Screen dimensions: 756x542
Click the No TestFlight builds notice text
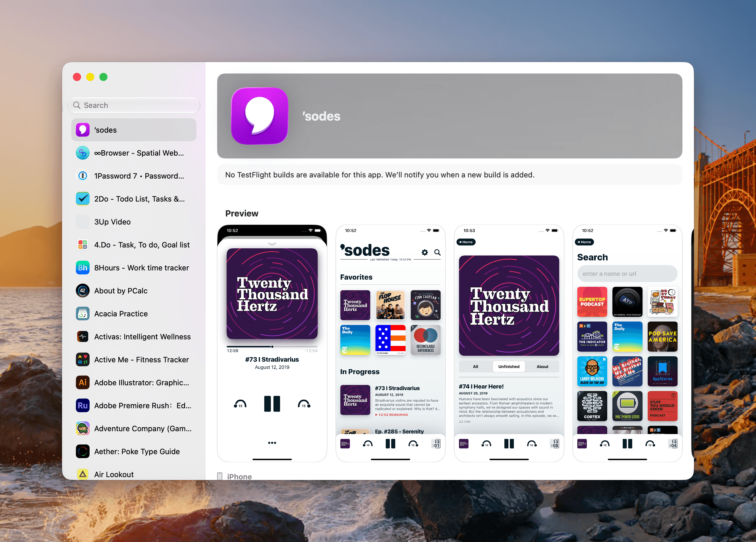click(x=380, y=175)
